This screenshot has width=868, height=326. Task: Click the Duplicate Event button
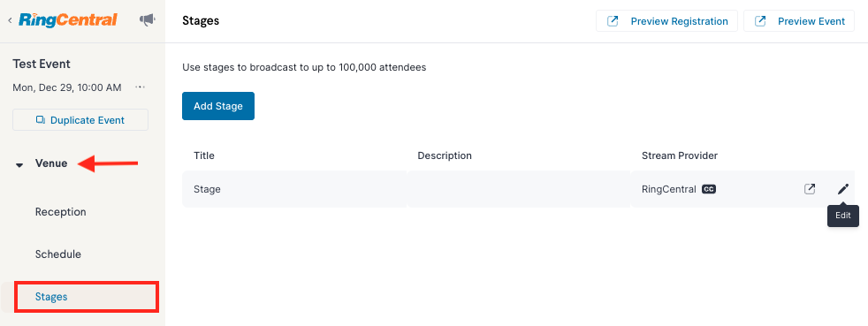(x=80, y=120)
